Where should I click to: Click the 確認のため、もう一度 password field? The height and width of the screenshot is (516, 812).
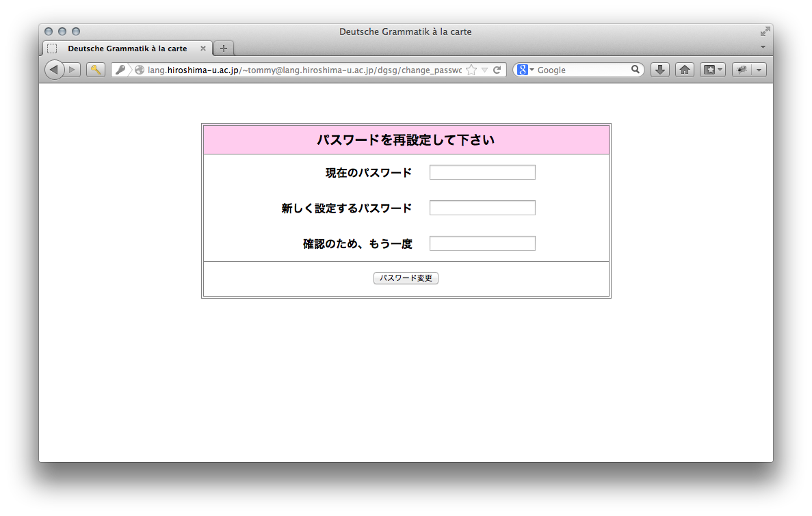point(482,243)
